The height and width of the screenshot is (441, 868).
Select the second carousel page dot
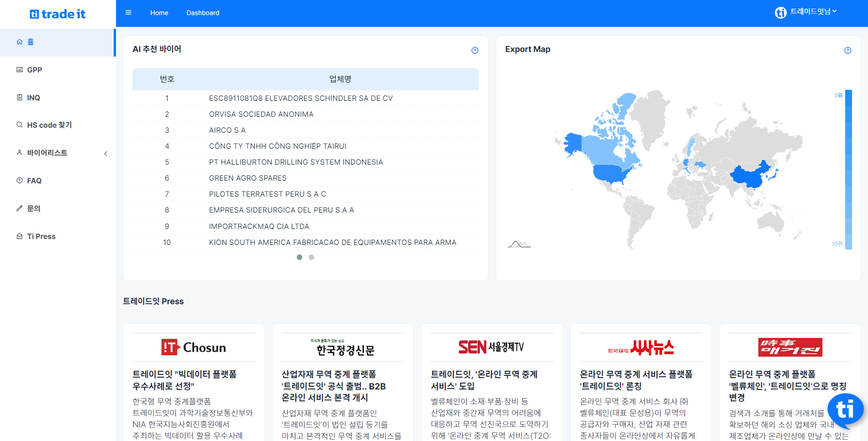pyautogui.click(x=311, y=257)
